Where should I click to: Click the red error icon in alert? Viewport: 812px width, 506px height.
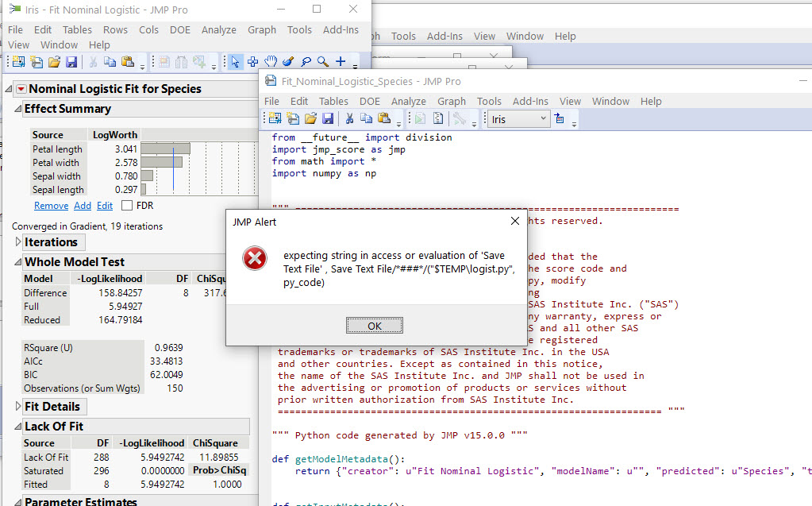pos(255,258)
